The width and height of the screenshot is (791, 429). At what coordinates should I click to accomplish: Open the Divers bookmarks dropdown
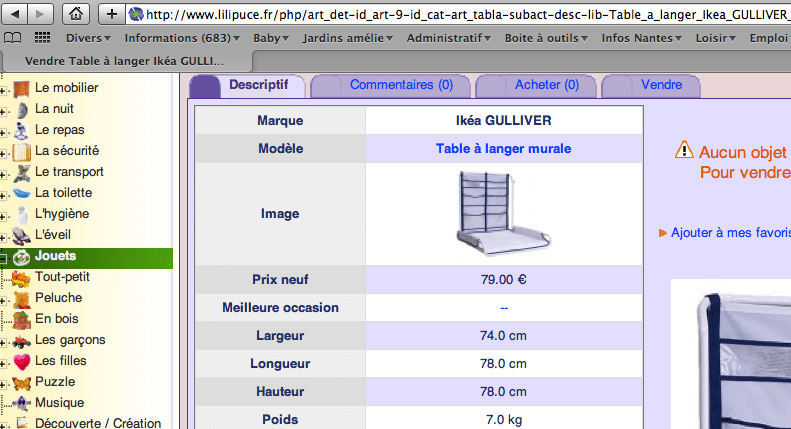click(x=88, y=38)
